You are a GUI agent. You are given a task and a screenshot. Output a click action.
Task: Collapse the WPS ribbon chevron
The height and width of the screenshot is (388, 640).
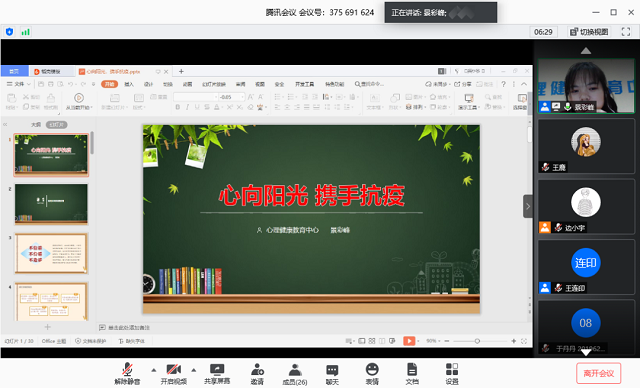pyautogui.click(x=524, y=84)
